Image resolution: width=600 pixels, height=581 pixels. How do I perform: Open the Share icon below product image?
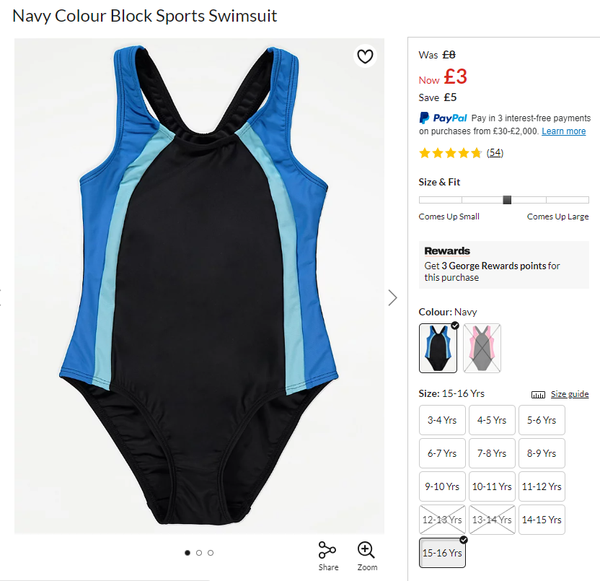(328, 550)
